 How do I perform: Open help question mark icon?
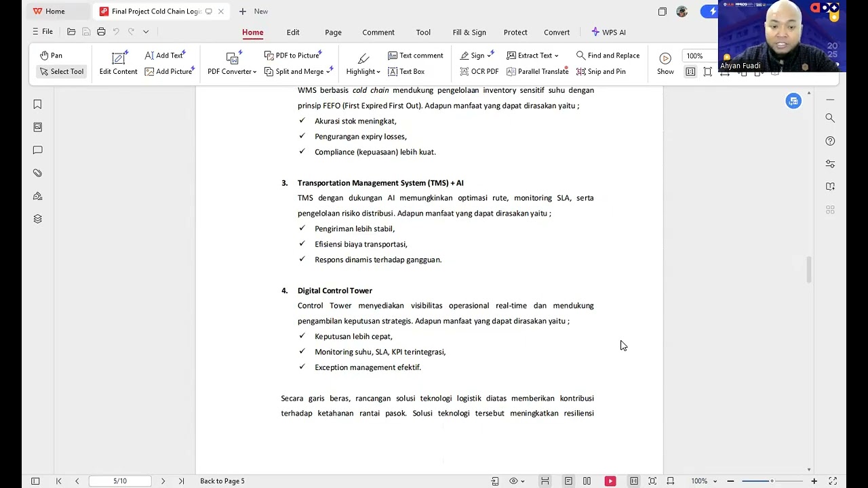830,141
